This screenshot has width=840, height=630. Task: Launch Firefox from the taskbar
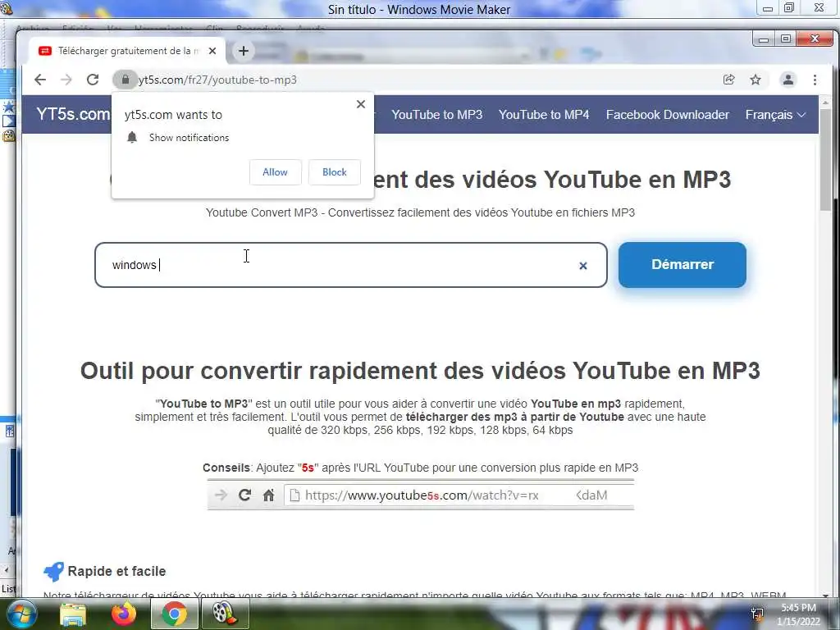click(124, 614)
